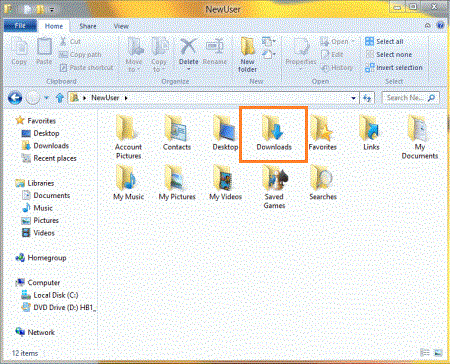Open the address bar history dropdown
This screenshot has width=450, height=364.
pos(353,98)
